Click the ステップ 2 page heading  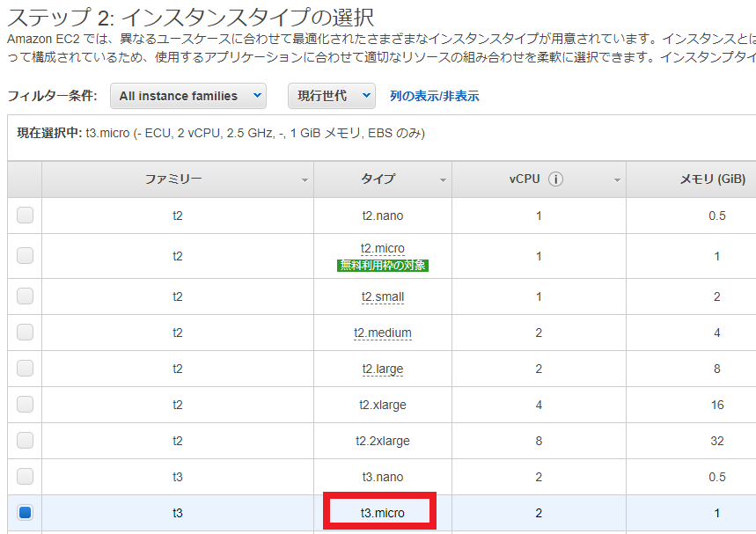tap(191, 18)
